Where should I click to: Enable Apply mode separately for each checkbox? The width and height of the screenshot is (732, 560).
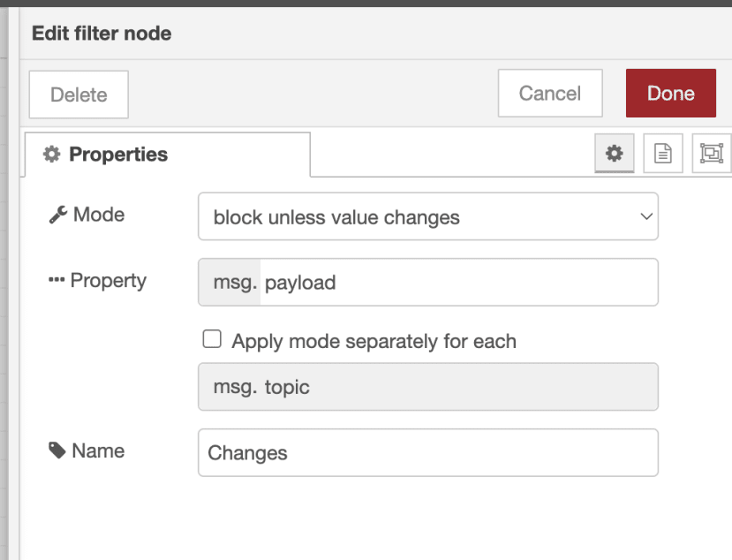[212, 340]
